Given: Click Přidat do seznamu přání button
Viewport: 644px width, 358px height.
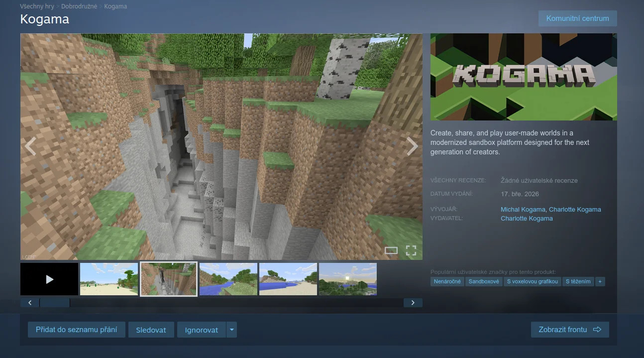Looking at the screenshot, I should click(x=77, y=330).
